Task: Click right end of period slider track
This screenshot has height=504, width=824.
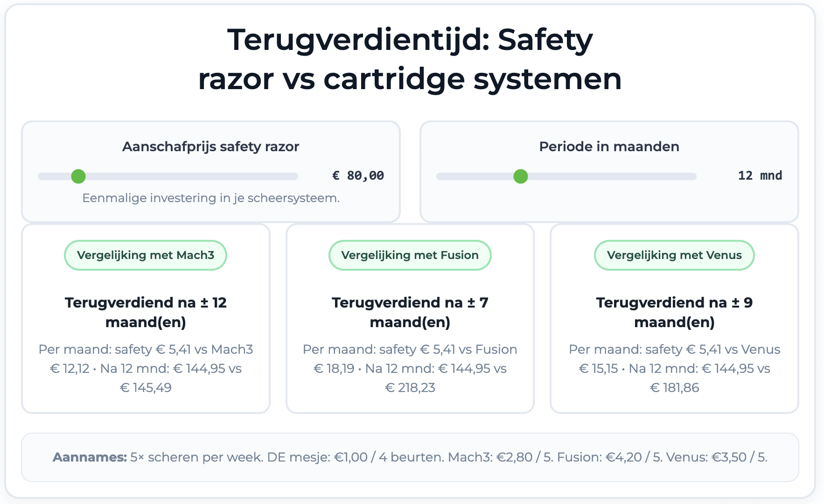Action: coord(692,176)
